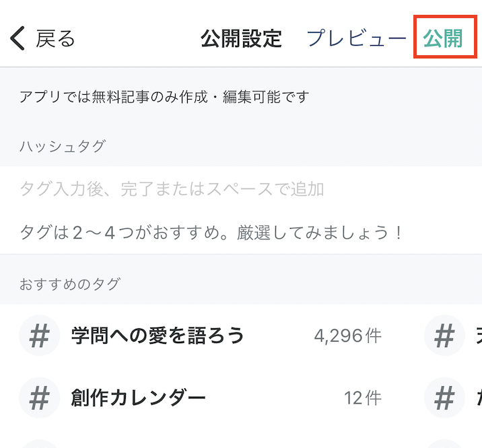Tap the ハッシュタグ section header

(x=63, y=146)
